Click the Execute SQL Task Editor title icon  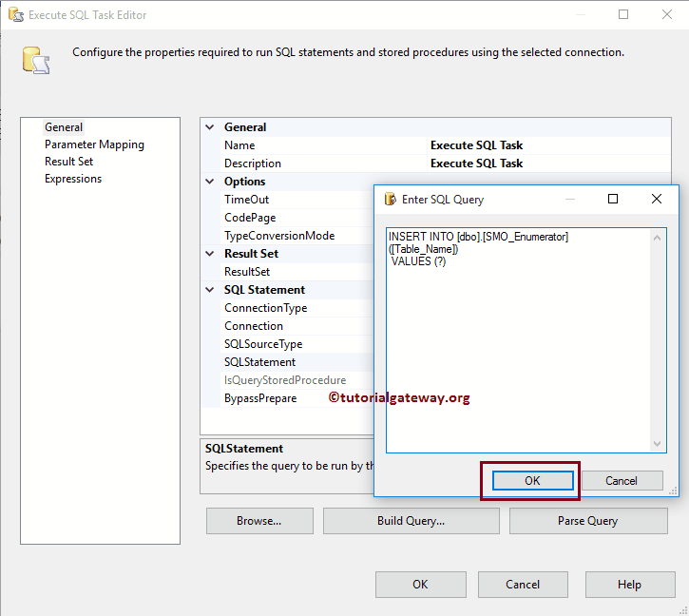(x=16, y=14)
